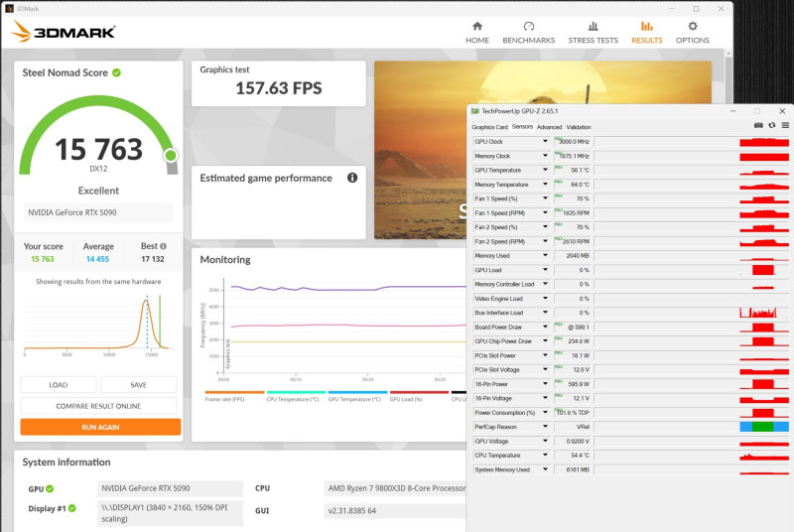The width and height of the screenshot is (794, 532).
Task: Click the LOAD button
Action: [x=59, y=385]
